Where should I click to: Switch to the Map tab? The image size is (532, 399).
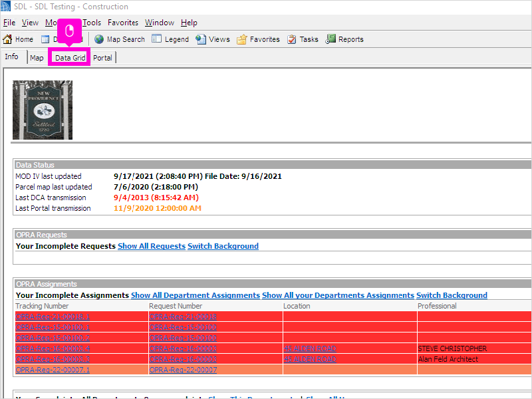point(37,58)
